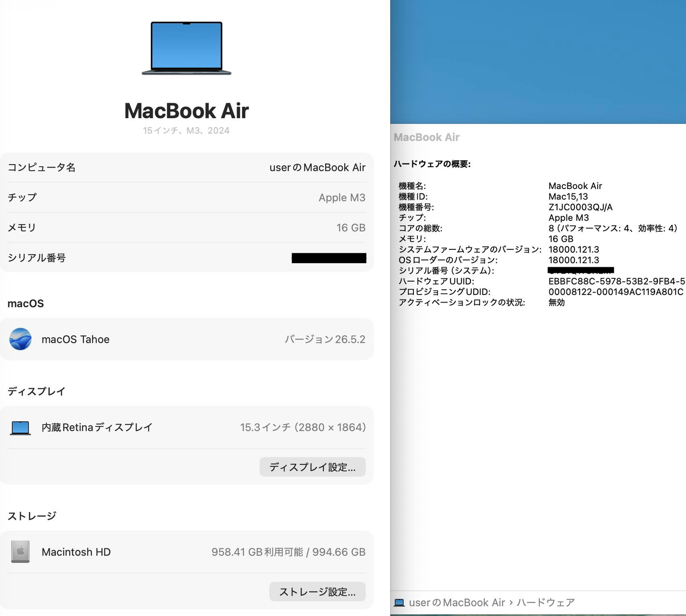
Task: Click 18000.121.3 beside システムファームウェアのバージョン
Action: pos(573,249)
